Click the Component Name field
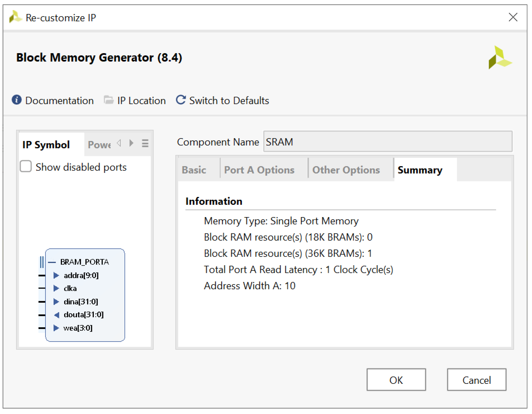 tap(388, 142)
